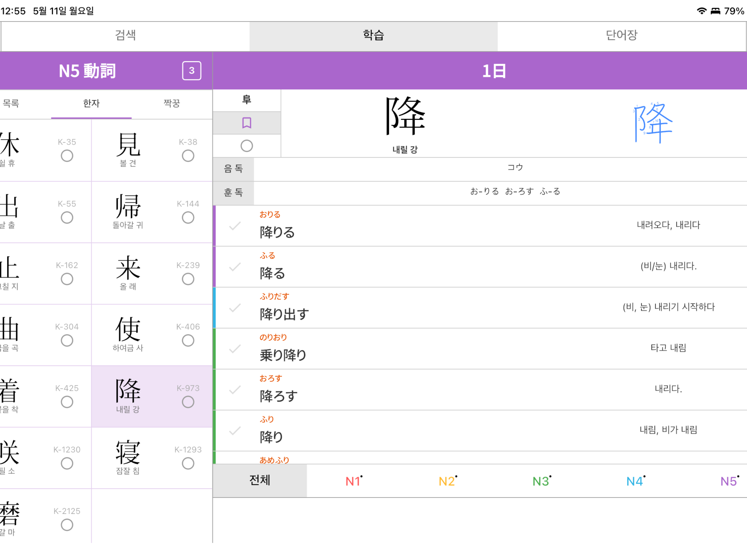The height and width of the screenshot is (560, 747).
Task: Filter vocabulary by N1 level
Action: click(x=354, y=481)
